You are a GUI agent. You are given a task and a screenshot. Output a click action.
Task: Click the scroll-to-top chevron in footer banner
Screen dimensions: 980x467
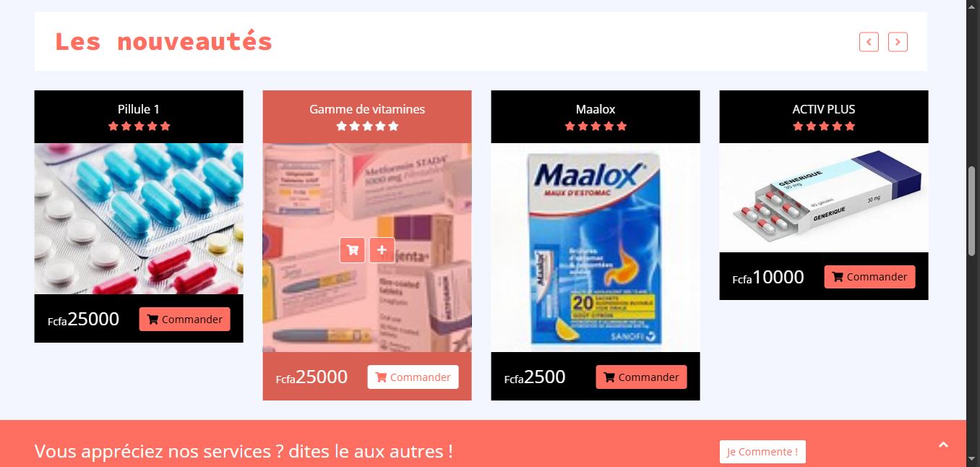click(x=943, y=445)
